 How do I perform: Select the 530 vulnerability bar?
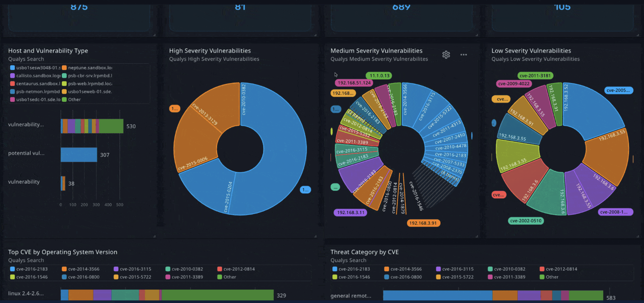pyautogui.click(x=92, y=126)
